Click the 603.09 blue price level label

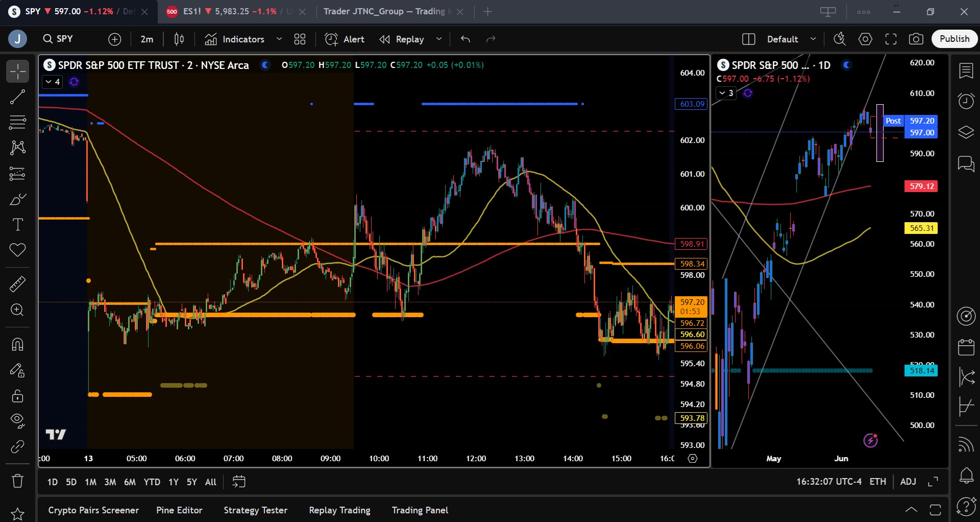tap(692, 104)
